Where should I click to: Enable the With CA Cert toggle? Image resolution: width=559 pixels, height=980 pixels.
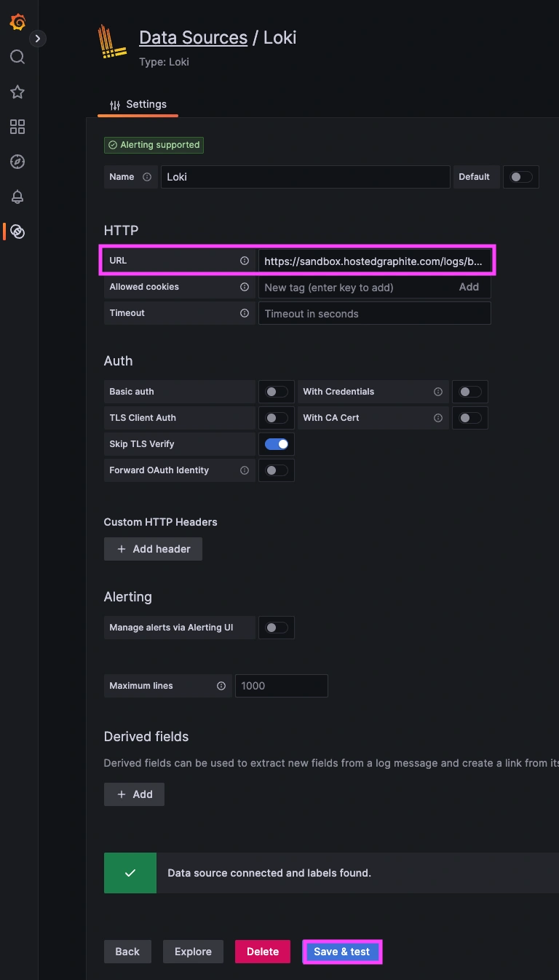point(470,418)
